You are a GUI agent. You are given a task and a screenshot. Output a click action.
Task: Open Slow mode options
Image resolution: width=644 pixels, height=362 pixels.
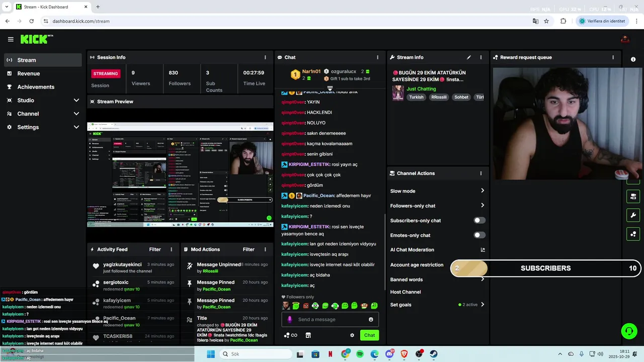coord(437,191)
